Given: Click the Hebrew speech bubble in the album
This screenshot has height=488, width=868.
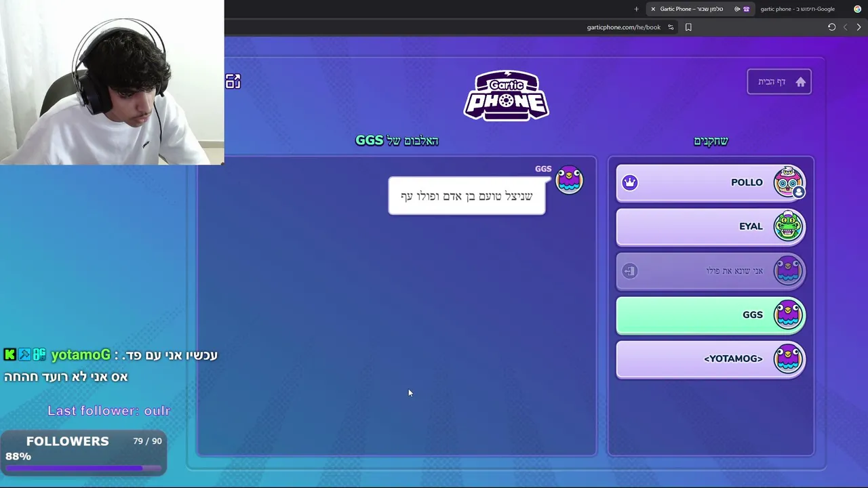Looking at the screenshot, I should [x=467, y=196].
